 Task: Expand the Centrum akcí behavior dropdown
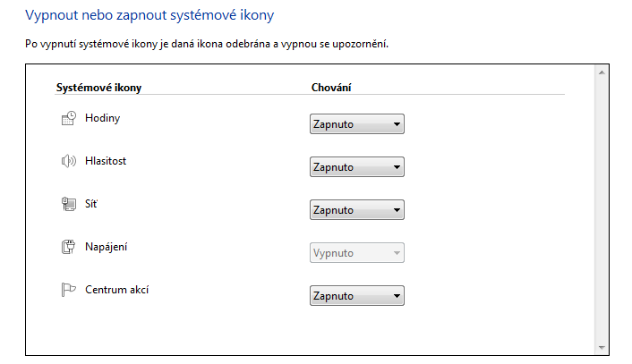click(x=356, y=296)
